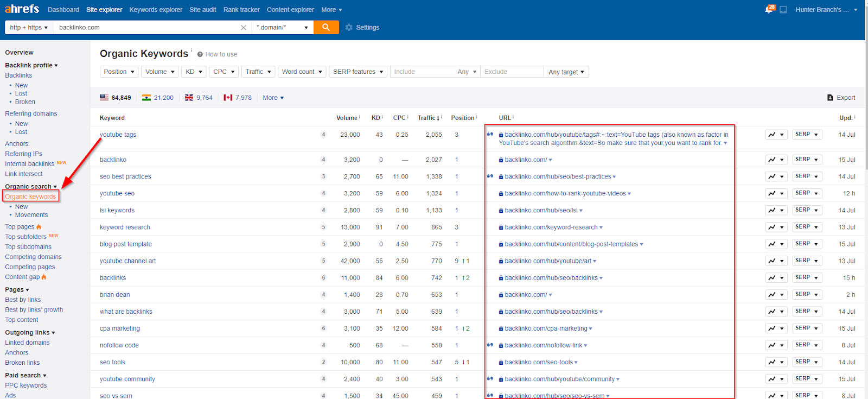Open the notifications bell
This screenshot has height=399, width=868.
769,9
